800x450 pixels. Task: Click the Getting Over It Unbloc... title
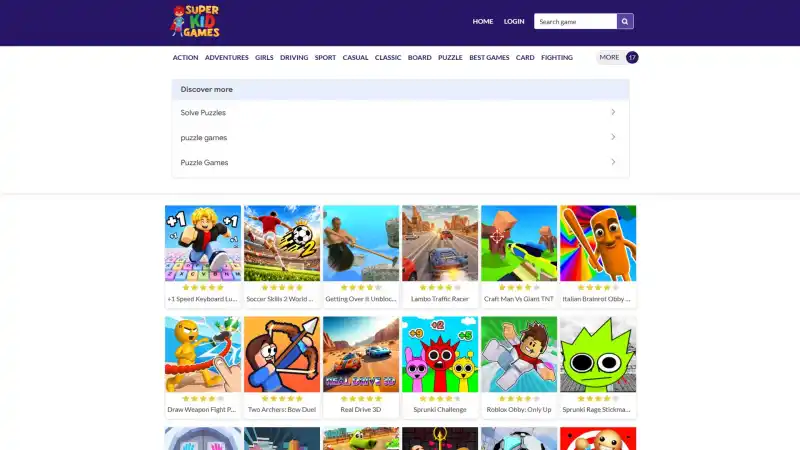[x=361, y=299]
